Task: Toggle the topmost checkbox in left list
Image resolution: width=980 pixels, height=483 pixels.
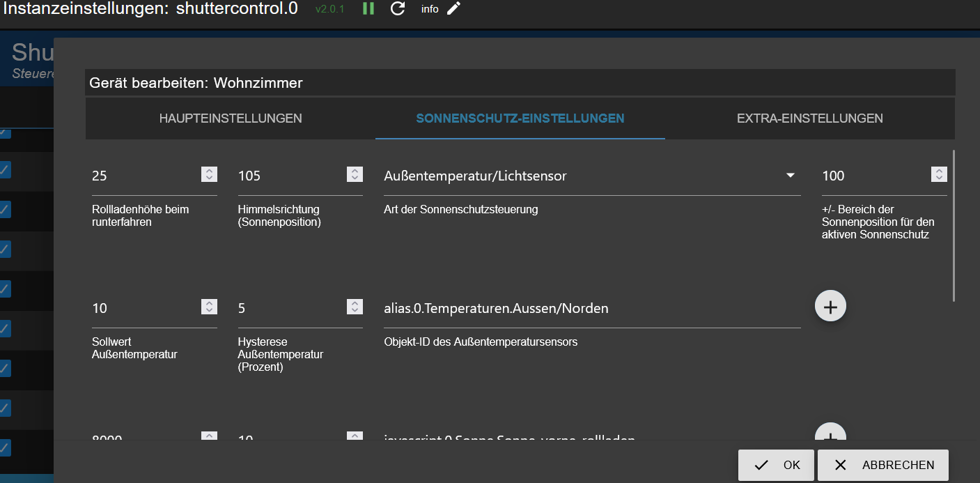Action: 5,132
